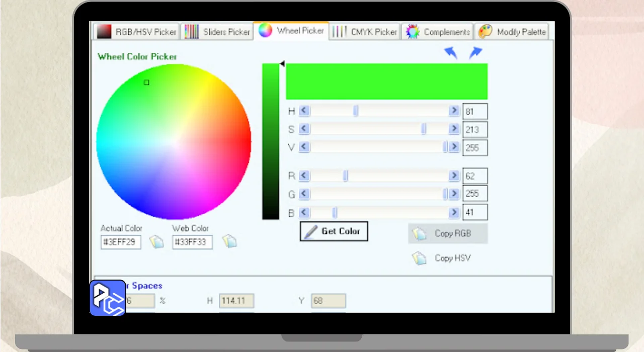Click the R value field showing 62
The height and width of the screenshot is (352, 644).
pos(475,176)
